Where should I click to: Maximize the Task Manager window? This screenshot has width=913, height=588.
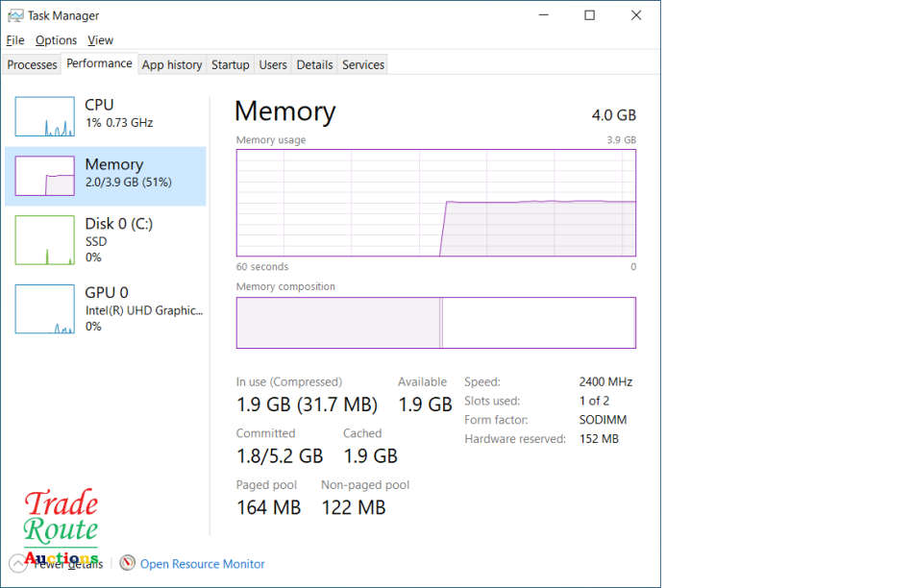tap(589, 15)
